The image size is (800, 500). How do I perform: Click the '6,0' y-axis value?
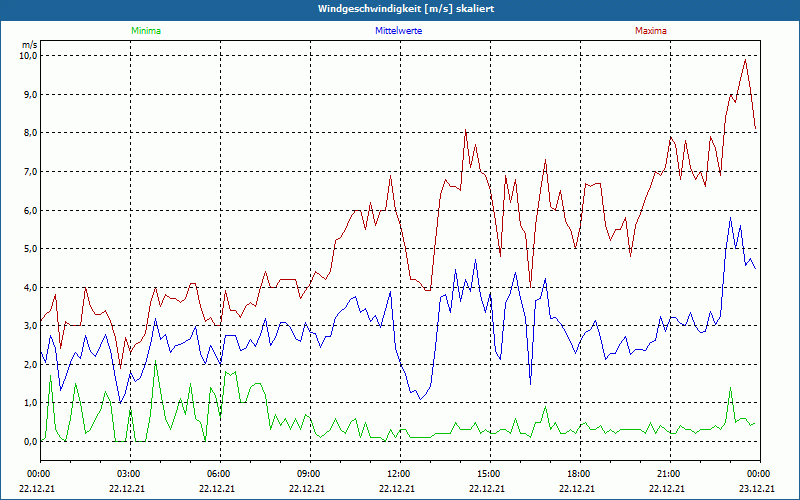pos(31,210)
